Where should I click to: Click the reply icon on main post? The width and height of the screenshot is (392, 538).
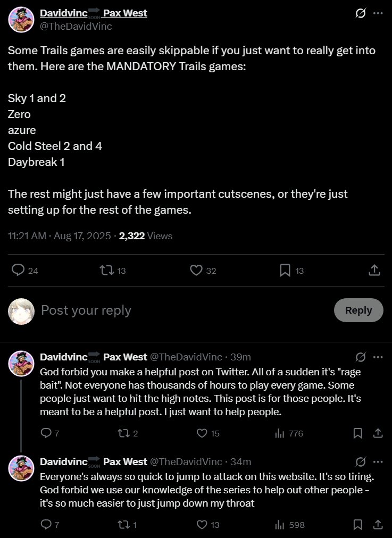[19, 270]
